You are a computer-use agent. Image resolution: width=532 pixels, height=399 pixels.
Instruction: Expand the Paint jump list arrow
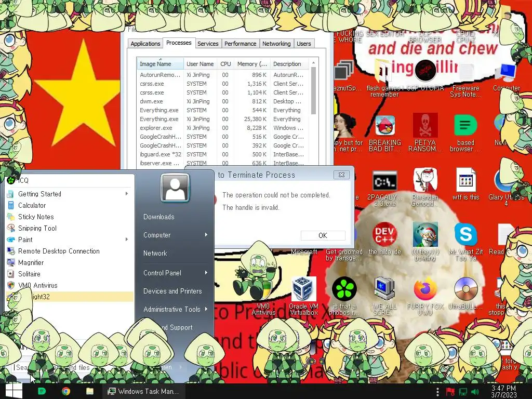[x=127, y=239]
